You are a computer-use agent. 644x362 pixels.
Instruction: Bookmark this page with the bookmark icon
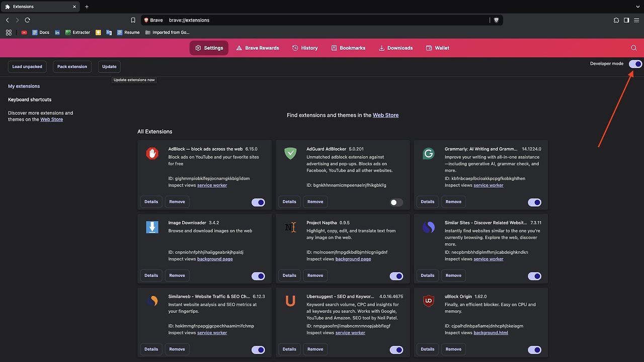point(133,20)
